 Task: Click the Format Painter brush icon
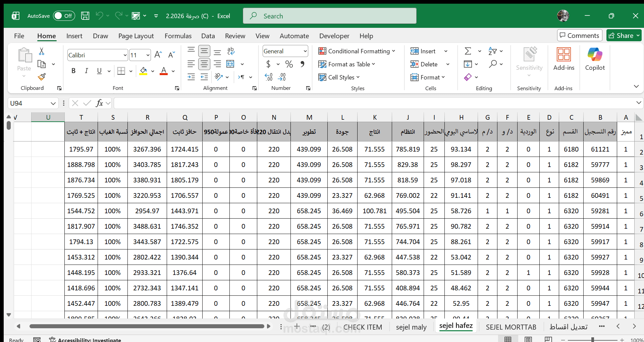(x=42, y=77)
